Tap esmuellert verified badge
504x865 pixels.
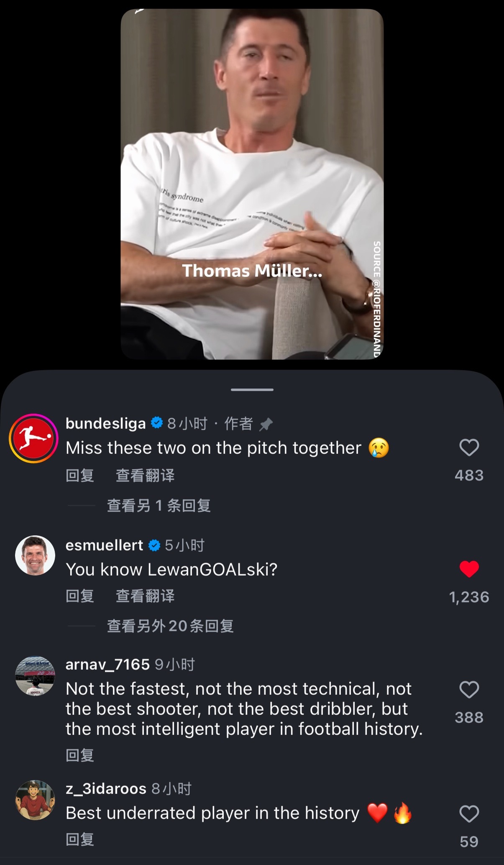point(154,545)
